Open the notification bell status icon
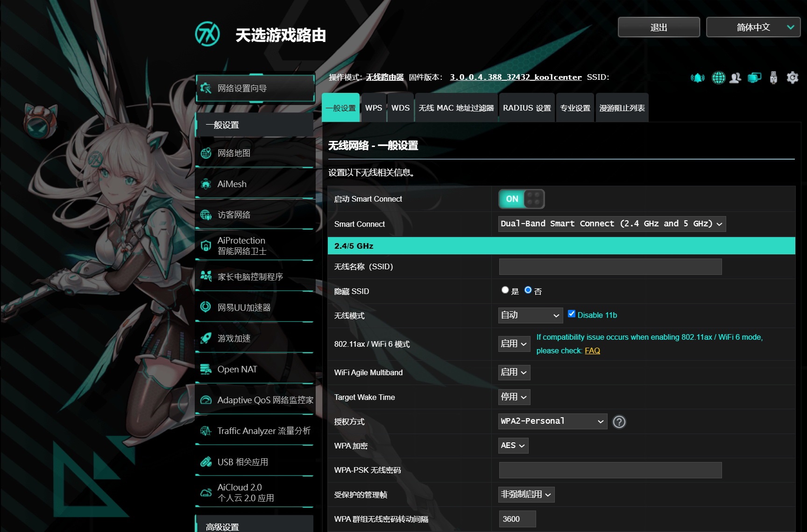807x532 pixels. click(698, 77)
